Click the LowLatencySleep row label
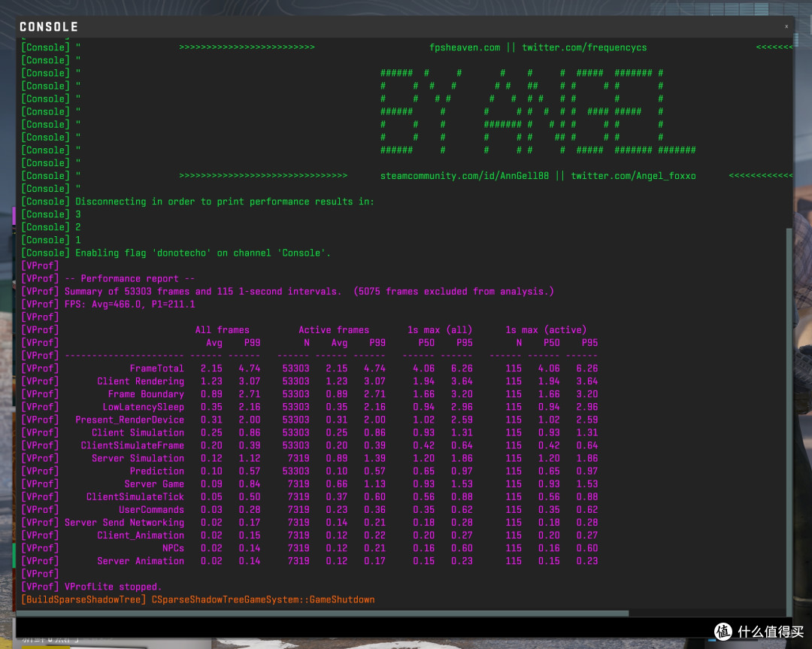This screenshot has height=649, width=812. [144, 407]
